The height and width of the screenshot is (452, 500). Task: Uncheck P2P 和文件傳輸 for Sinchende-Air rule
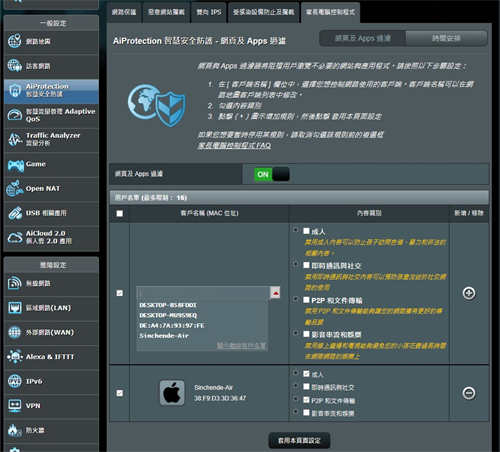click(306, 400)
